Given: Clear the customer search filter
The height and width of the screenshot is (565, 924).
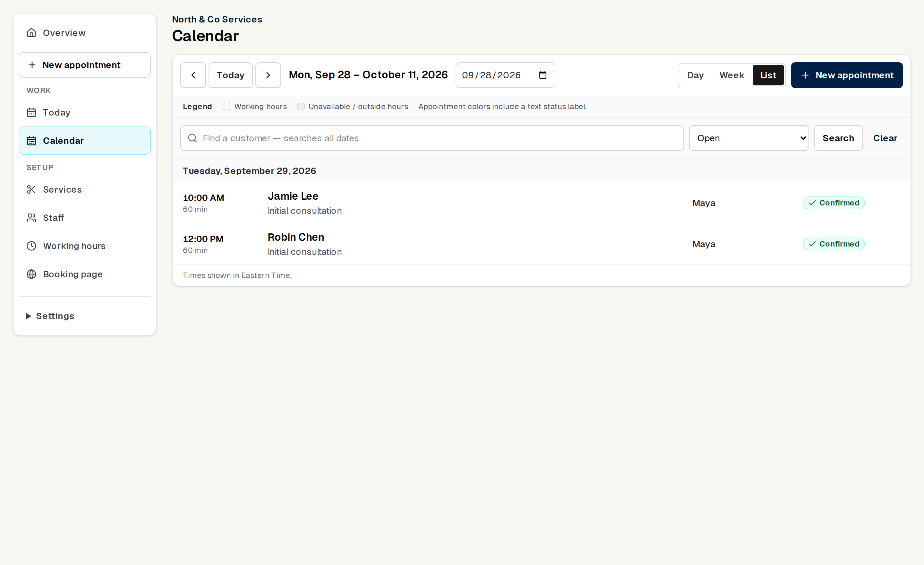Looking at the screenshot, I should click(x=885, y=138).
